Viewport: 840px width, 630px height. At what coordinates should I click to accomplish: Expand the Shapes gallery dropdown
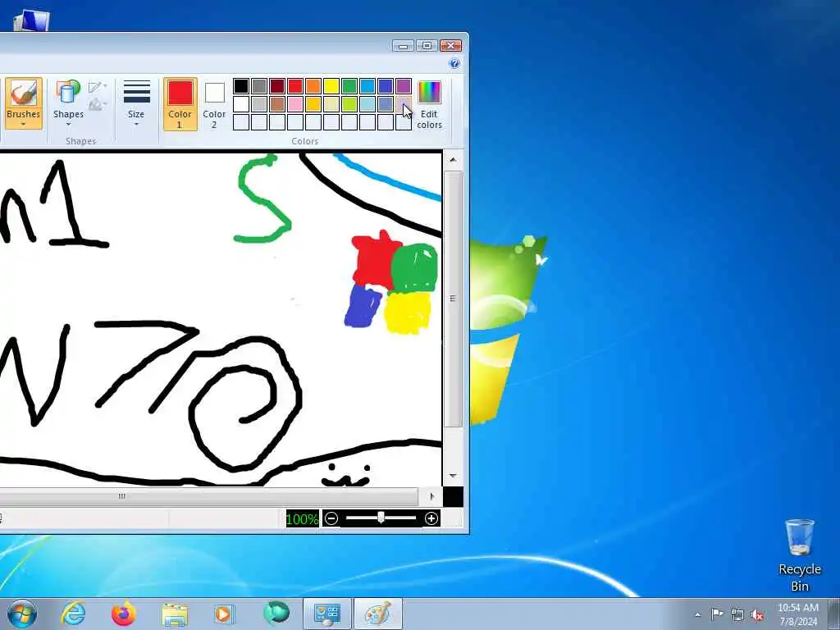coord(69,125)
